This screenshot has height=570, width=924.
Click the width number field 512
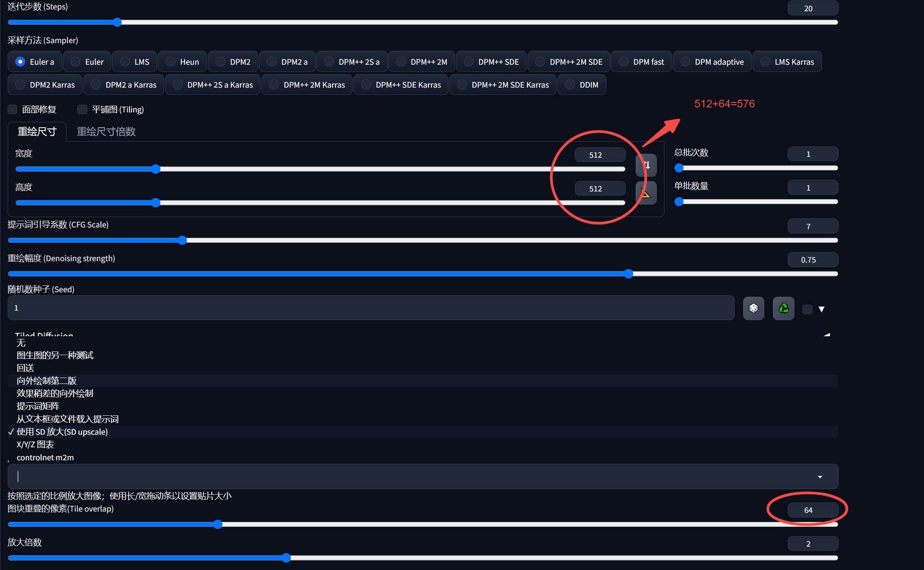click(600, 155)
